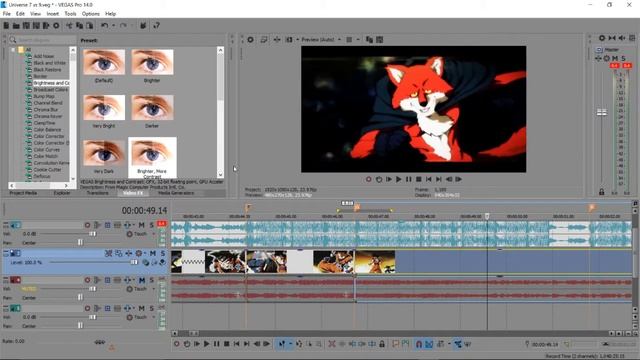Click Master volume fader handle
This screenshot has width=640, height=360.
pos(602,112)
